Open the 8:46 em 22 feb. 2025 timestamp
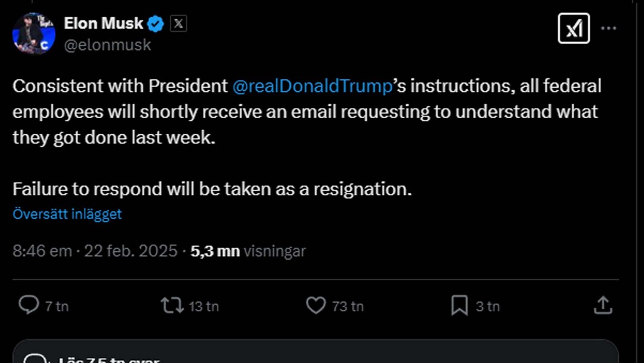Viewport: 644px width, 363px height. click(95, 251)
